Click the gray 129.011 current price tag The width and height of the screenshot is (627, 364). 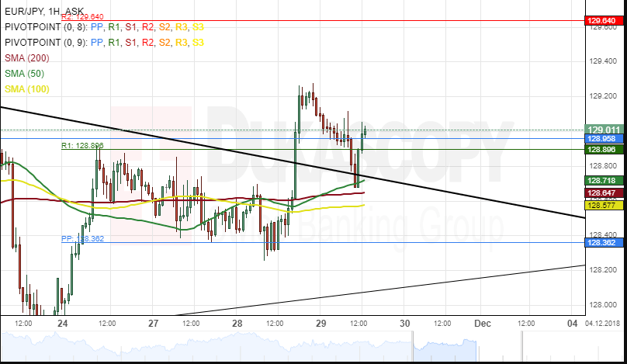pos(603,130)
